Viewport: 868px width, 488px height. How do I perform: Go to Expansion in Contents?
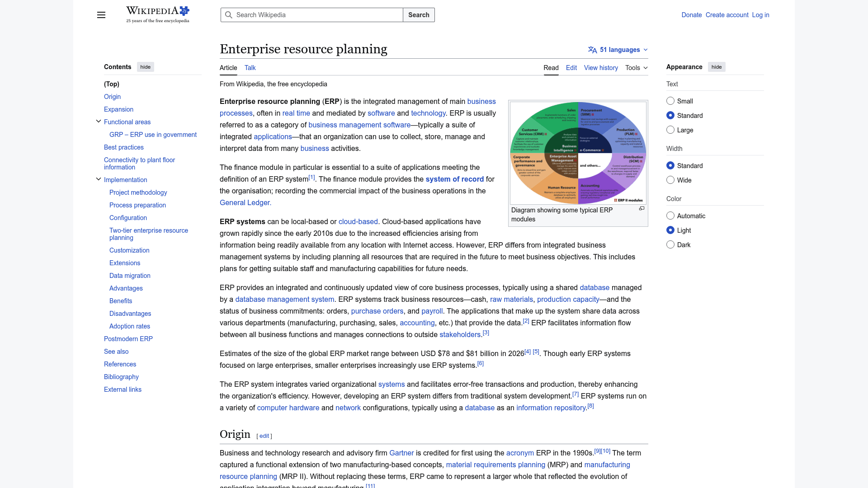118,109
